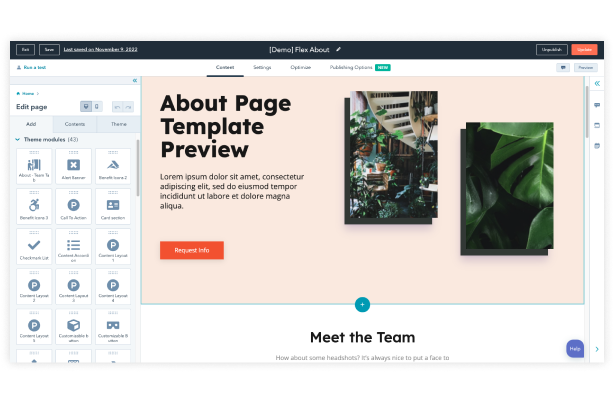This screenshot has height=404, width=614.
Task: Add the Benefit Icons 2 module
Action: [113, 166]
